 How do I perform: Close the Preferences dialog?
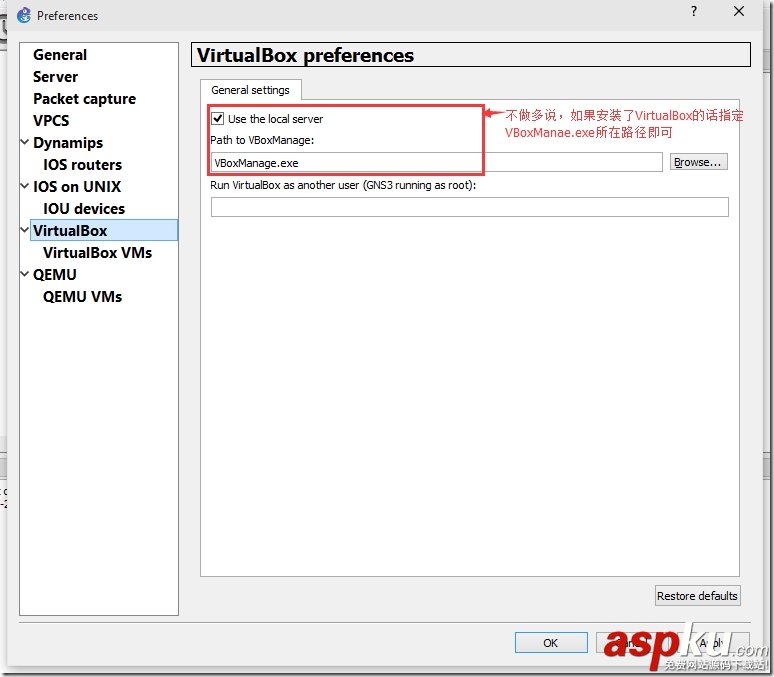coord(739,11)
